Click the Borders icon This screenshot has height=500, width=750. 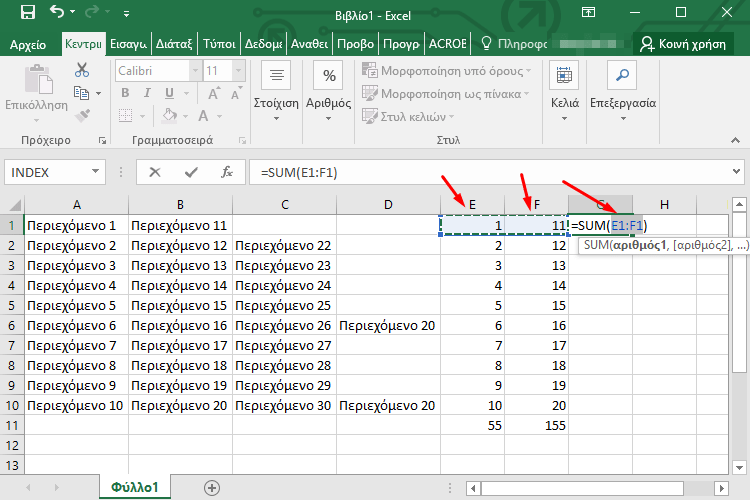(x=125, y=116)
